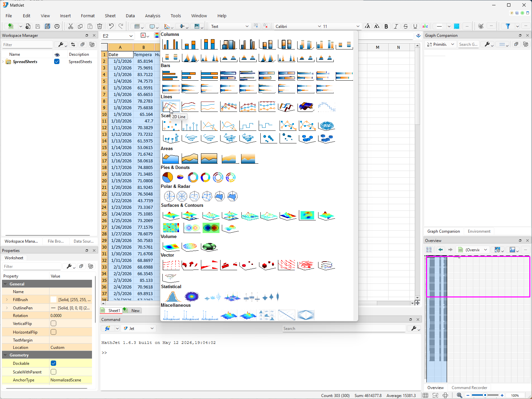Click the New sheet button

133,310
